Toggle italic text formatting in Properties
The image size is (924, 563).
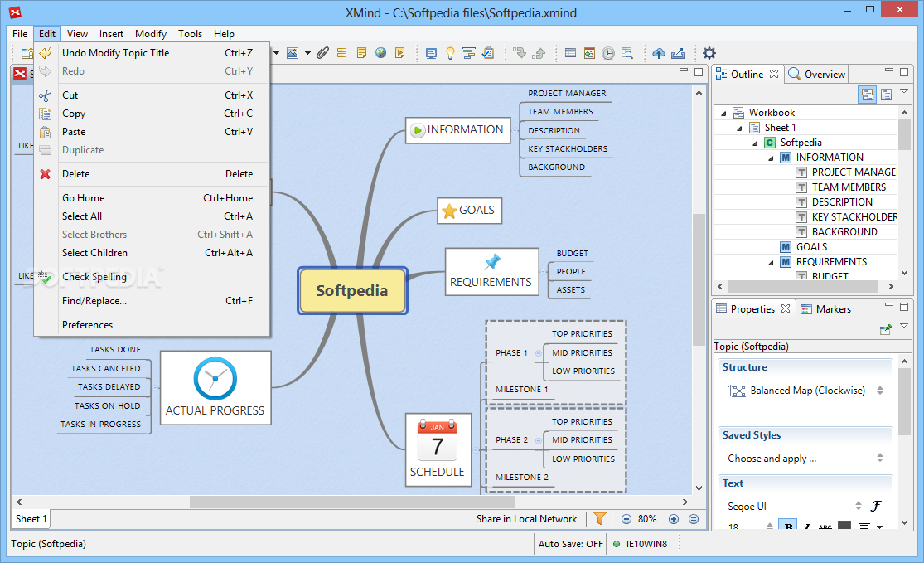click(807, 526)
